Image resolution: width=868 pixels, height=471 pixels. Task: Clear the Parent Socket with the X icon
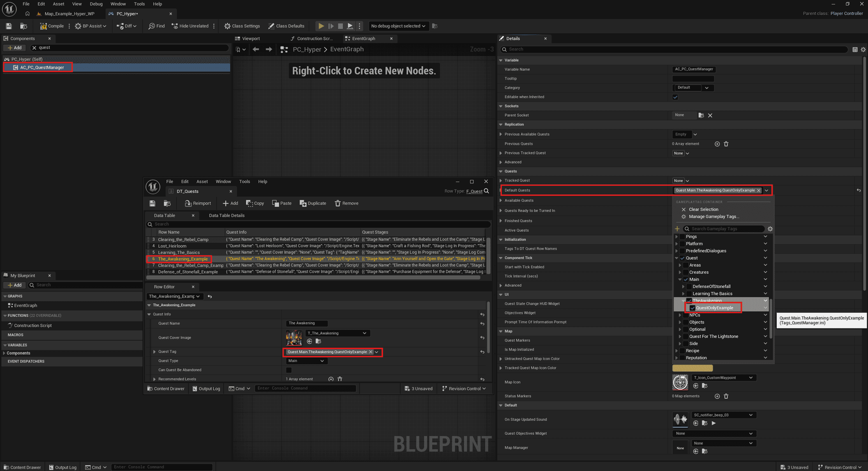(x=710, y=115)
